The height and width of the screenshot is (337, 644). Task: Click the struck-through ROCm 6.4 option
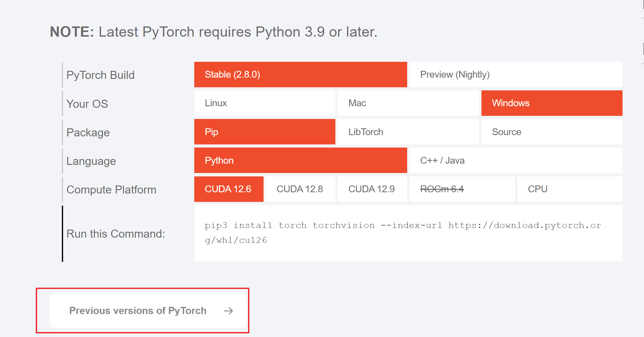(x=462, y=189)
